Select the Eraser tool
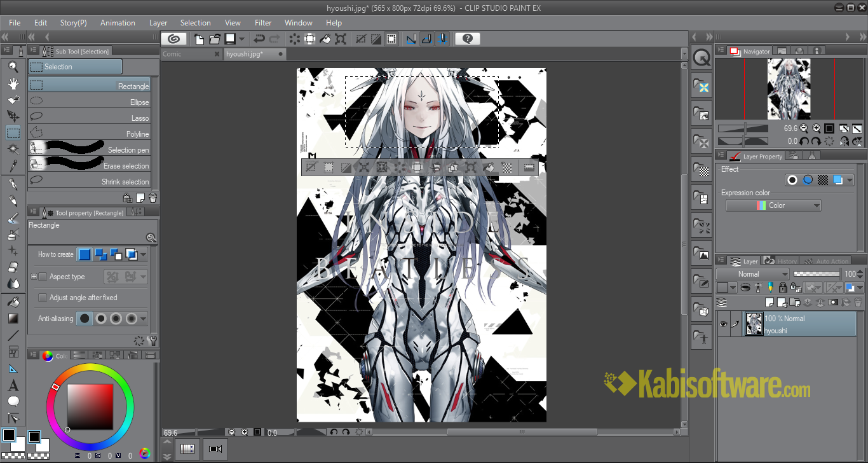Viewport: 868px width, 463px height. [13, 268]
